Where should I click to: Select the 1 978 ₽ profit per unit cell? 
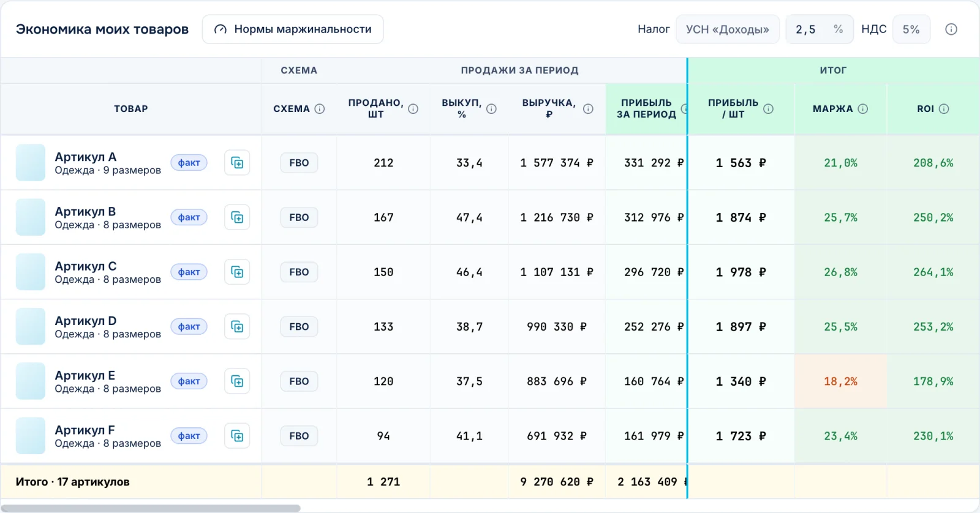(x=741, y=272)
